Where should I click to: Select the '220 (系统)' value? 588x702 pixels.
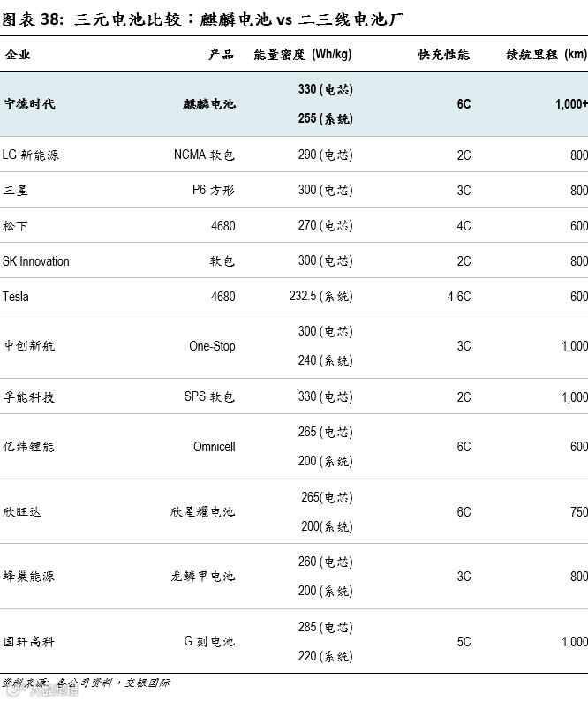tap(326, 656)
